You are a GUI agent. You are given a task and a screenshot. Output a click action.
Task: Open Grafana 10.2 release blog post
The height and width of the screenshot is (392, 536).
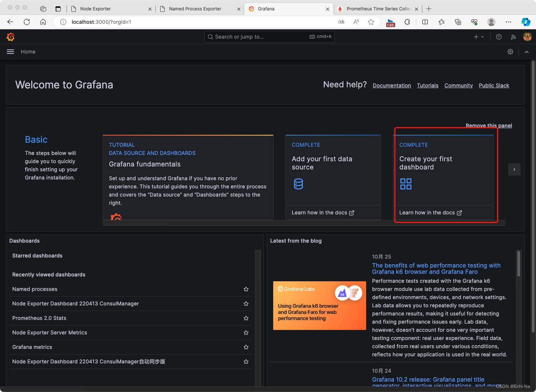click(437, 382)
